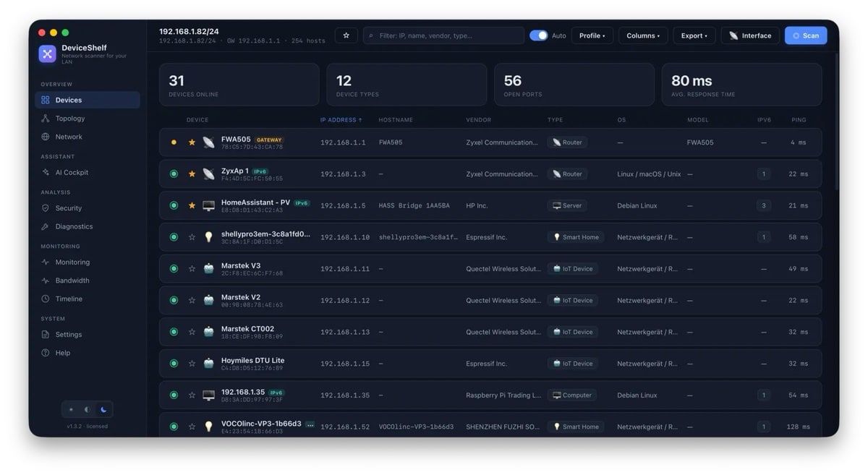Sort by the Hostname column header

396,120
